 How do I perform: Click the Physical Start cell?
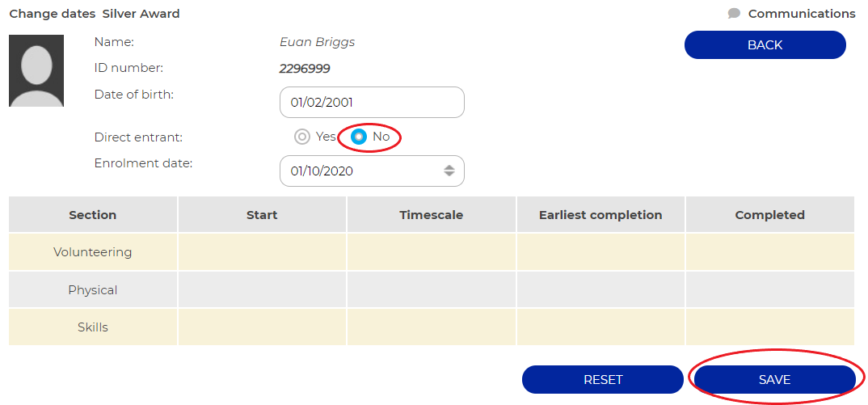[262, 289]
